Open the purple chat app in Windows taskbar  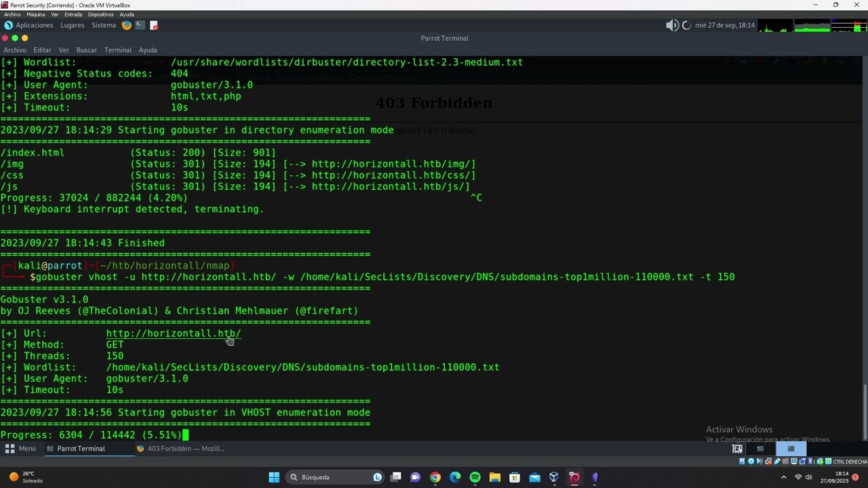click(415, 477)
